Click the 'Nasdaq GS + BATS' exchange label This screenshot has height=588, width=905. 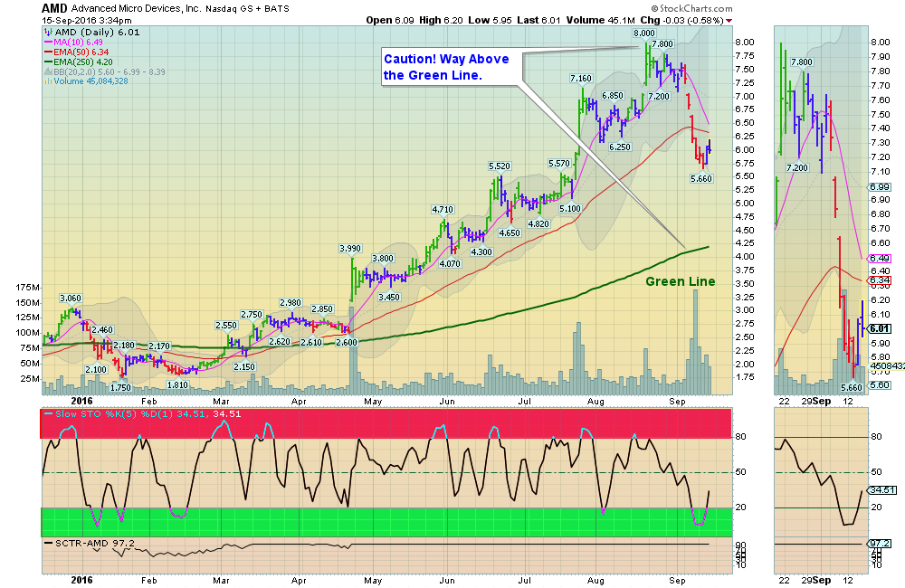[x=248, y=9]
